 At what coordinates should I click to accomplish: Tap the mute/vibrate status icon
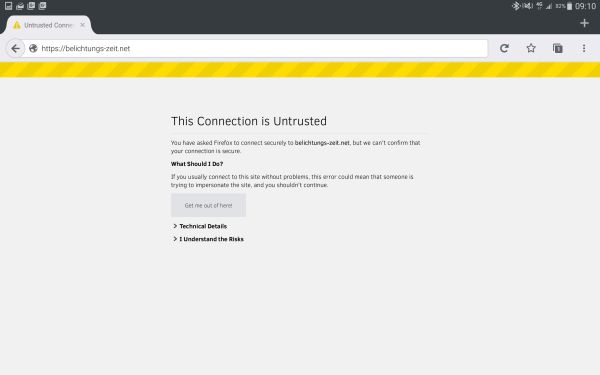[528, 6]
